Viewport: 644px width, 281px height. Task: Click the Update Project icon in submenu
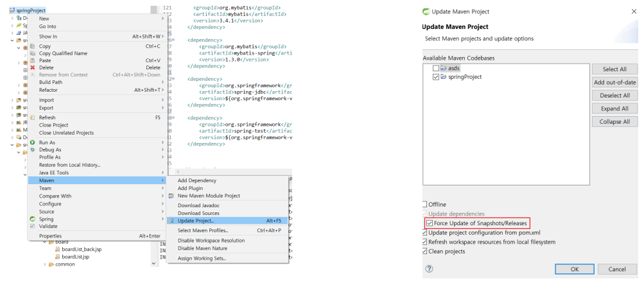(171, 221)
